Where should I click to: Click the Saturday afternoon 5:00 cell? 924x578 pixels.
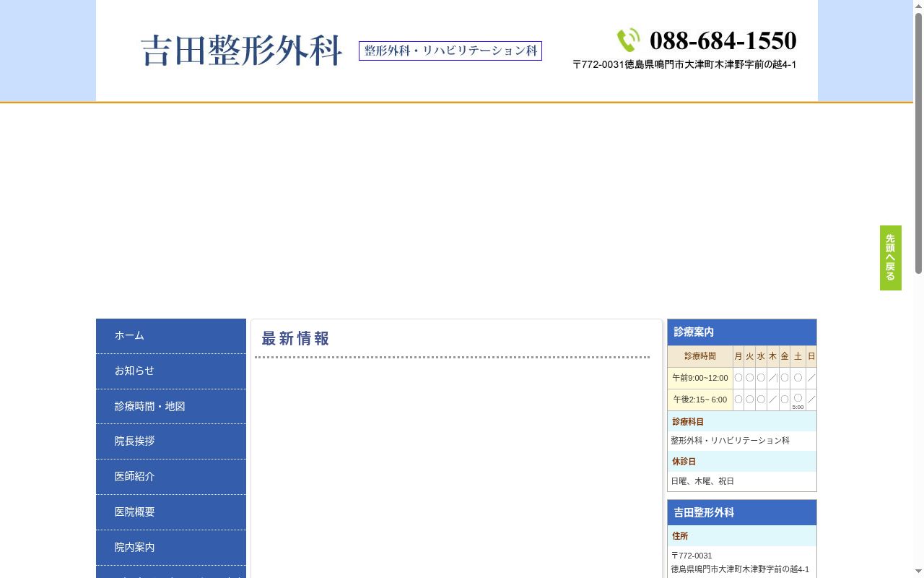tap(798, 400)
